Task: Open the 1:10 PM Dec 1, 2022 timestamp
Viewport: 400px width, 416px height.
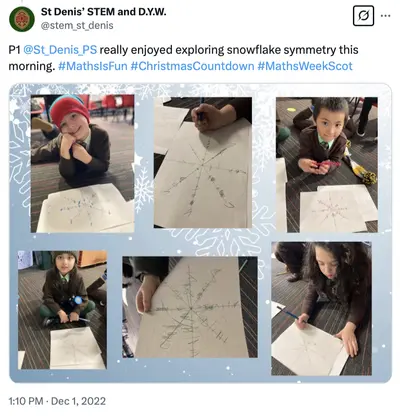Action: [57, 401]
